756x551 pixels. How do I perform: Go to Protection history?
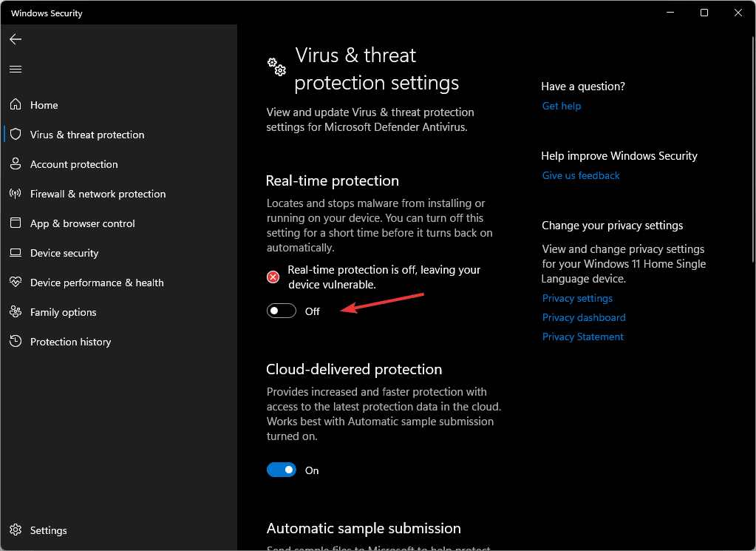[x=70, y=342]
